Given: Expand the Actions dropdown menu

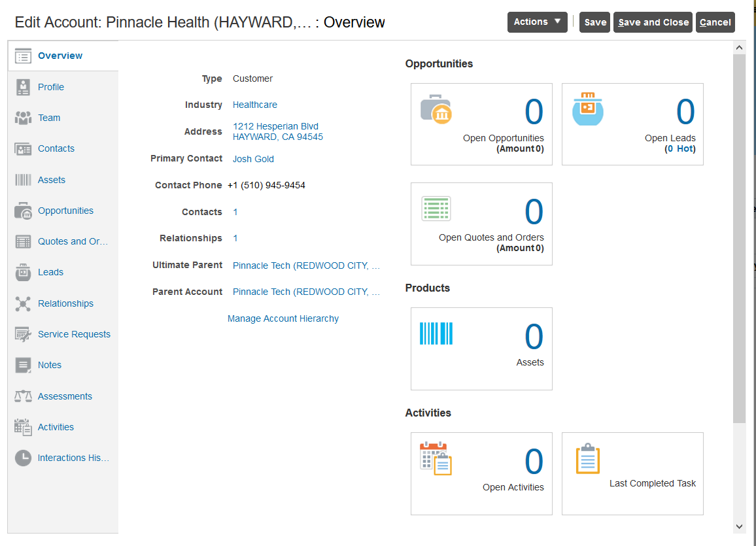Looking at the screenshot, I should (537, 22).
